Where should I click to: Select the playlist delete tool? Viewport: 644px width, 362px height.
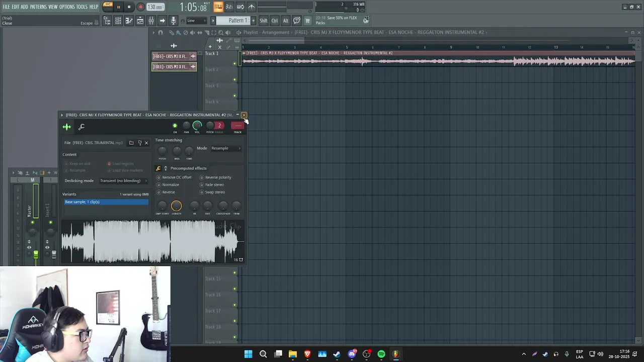186,33
